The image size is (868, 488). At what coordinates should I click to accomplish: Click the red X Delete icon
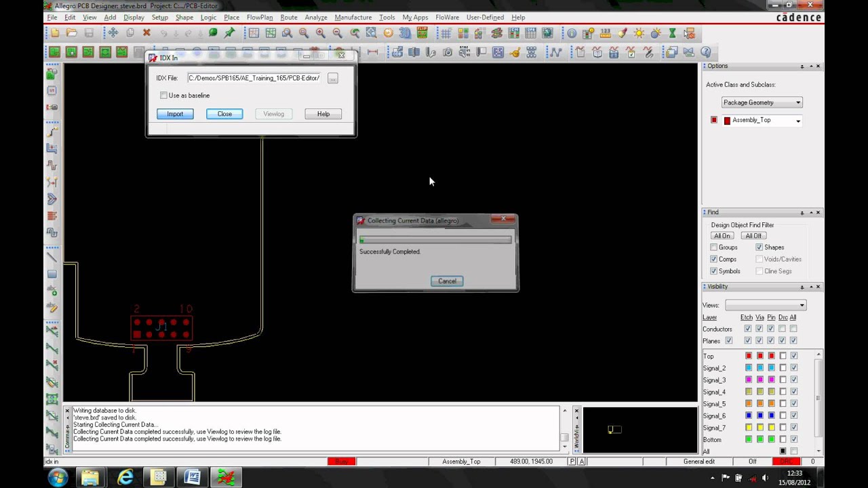(x=146, y=33)
